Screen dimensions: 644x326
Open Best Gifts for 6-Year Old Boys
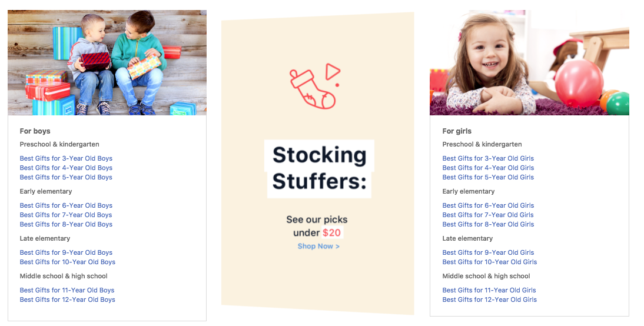[x=66, y=205]
